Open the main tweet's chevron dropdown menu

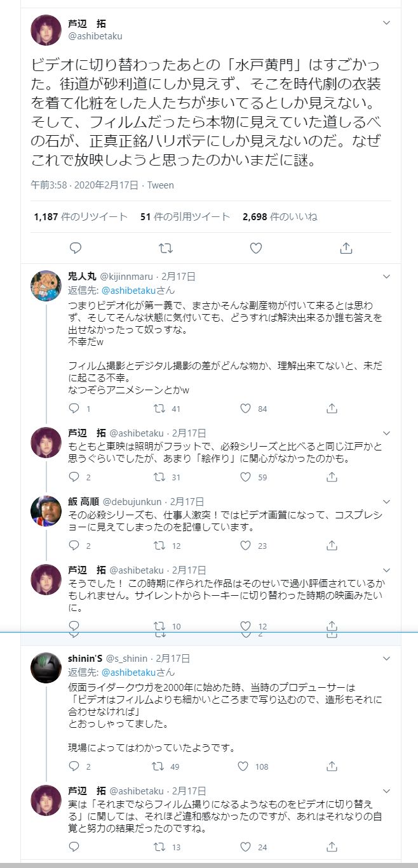click(x=386, y=23)
